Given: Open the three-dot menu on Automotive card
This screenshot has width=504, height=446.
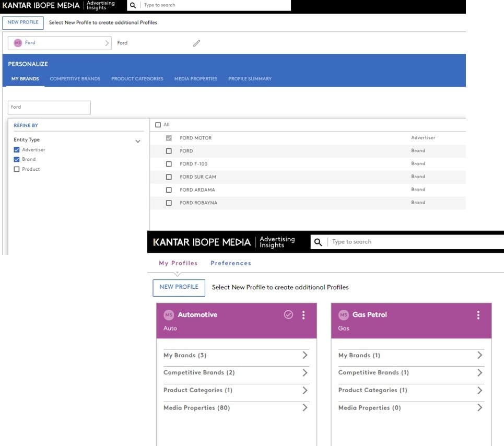Looking at the screenshot, I should coord(303,315).
